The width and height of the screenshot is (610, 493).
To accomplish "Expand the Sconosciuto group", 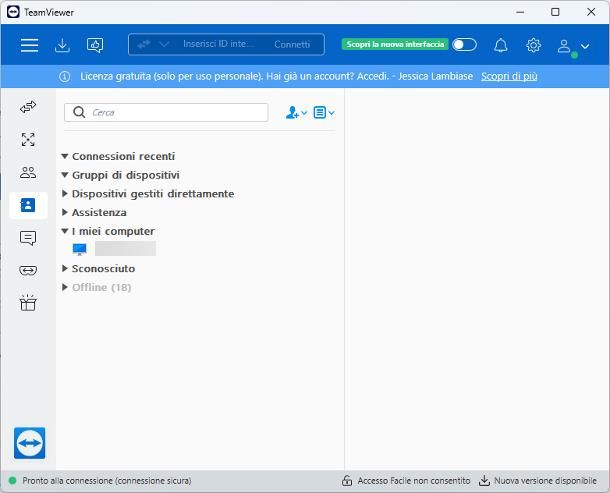I will pos(65,268).
